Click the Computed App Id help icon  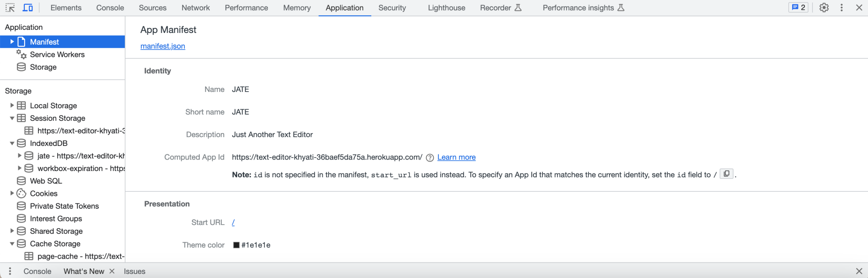(x=430, y=158)
